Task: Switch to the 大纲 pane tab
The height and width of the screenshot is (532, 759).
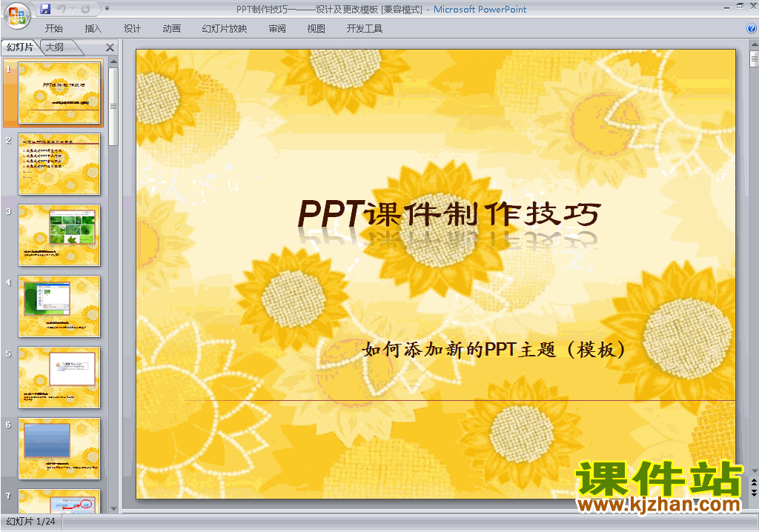Action: point(55,47)
